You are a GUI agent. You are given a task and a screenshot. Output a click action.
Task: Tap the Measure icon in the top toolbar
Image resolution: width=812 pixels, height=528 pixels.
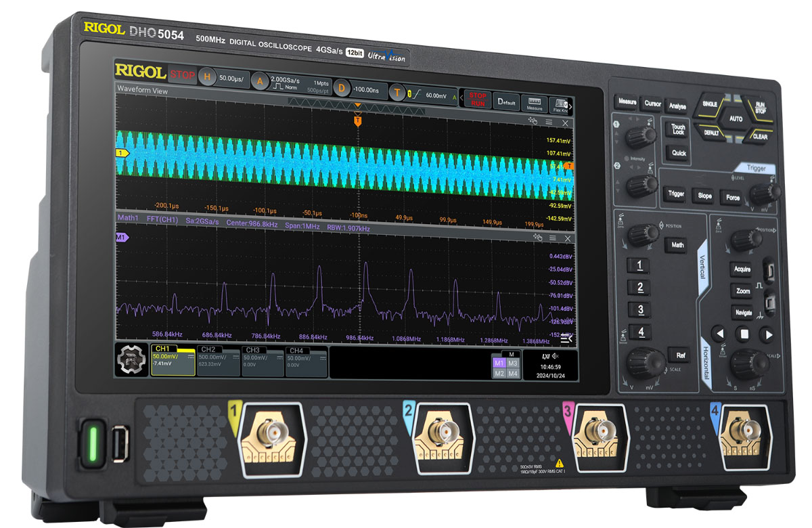tap(534, 103)
